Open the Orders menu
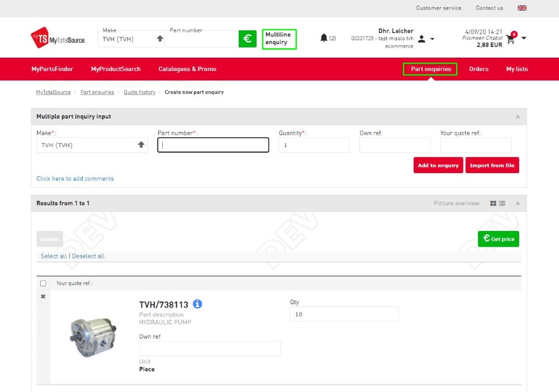Screen dimensions: 559x392 tap(479, 69)
